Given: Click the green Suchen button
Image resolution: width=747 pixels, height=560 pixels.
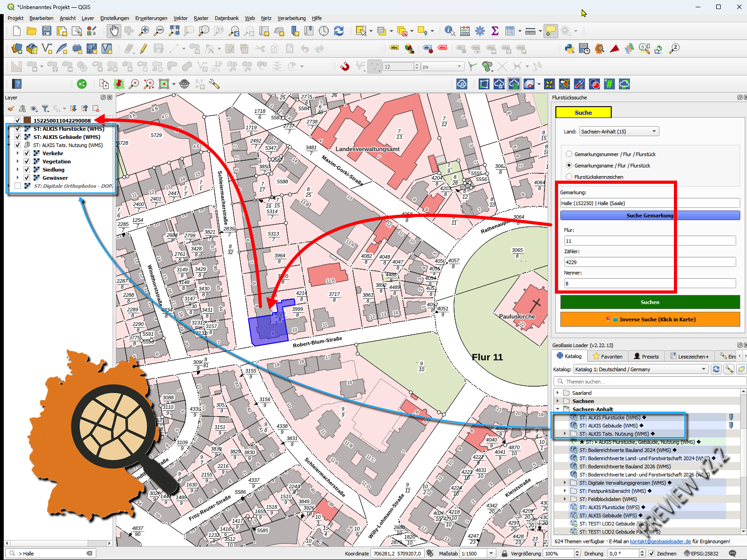Looking at the screenshot, I should 650,302.
